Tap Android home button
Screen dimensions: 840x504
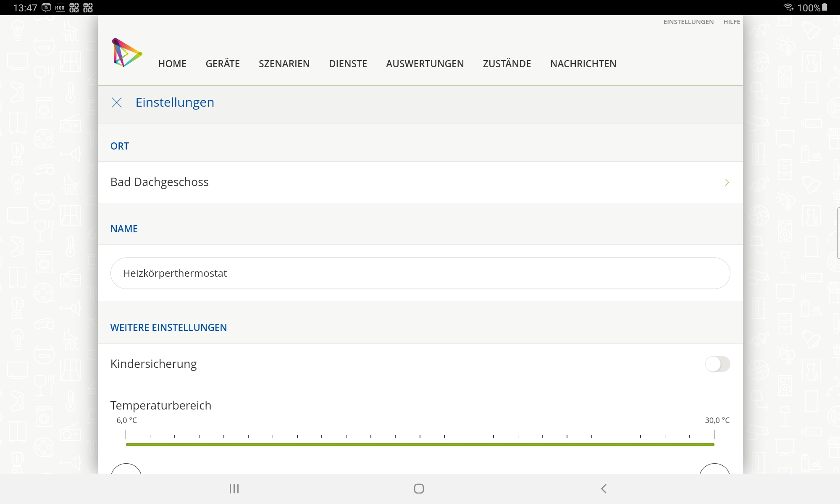pos(419,488)
